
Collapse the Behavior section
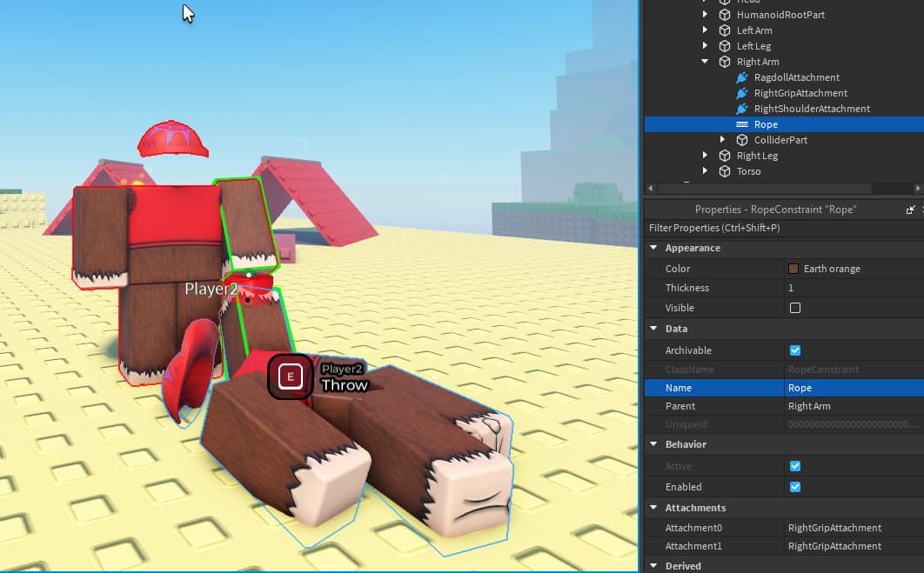tap(653, 444)
